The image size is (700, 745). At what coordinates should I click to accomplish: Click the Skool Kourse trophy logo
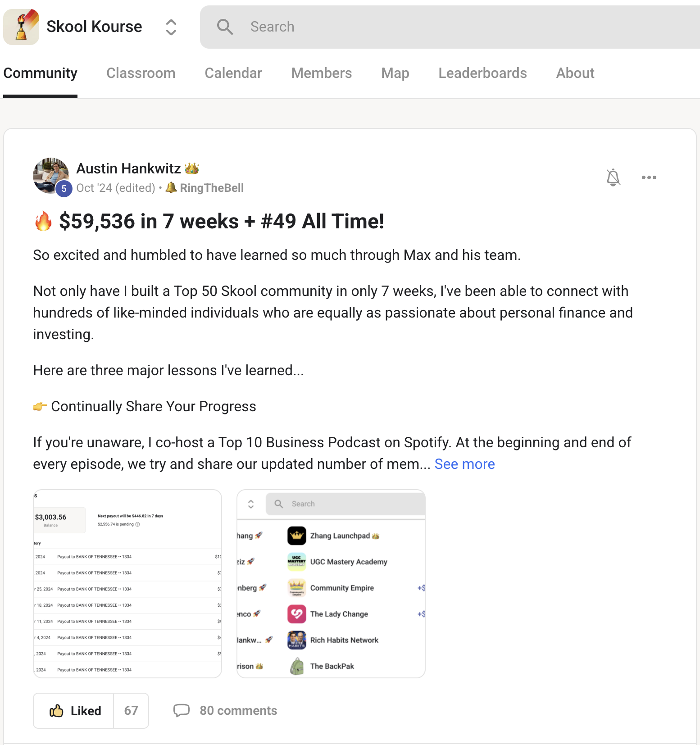click(21, 27)
